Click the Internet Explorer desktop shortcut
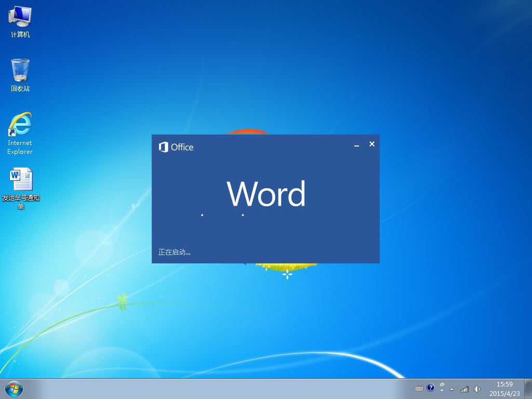Image resolution: width=532 pixels, height=399 pixels. coord(20,134)
